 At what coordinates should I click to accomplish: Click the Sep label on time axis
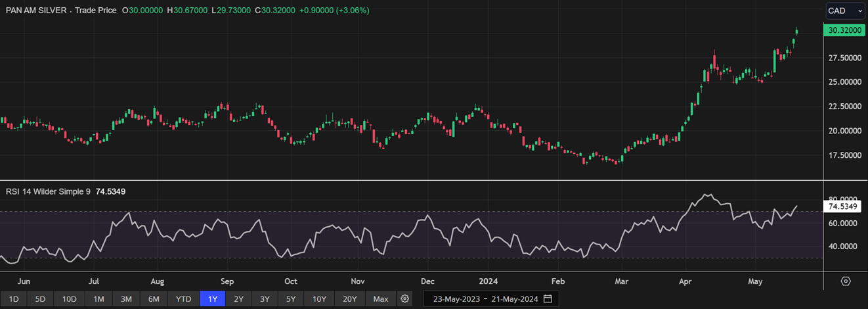[227, 281]
